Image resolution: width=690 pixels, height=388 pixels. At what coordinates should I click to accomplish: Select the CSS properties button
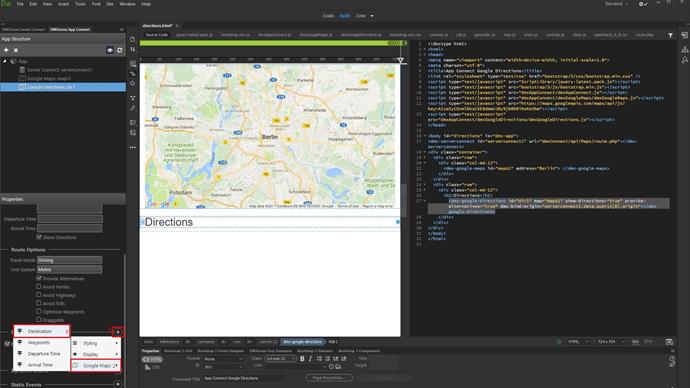tap(152, 367)
